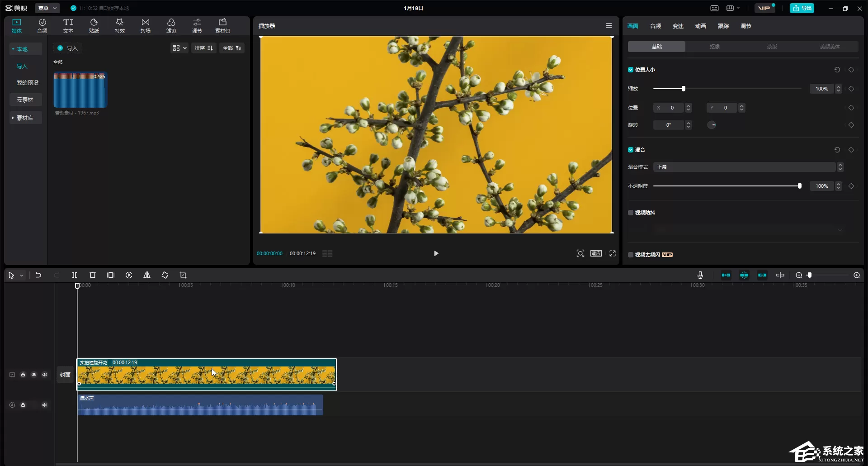Open the Media (媒体) panel

17,26
